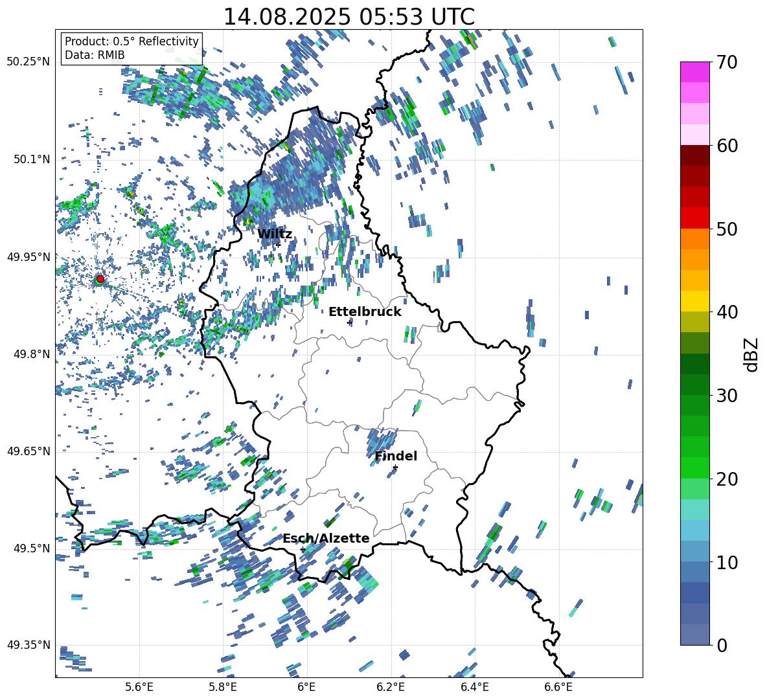Click the colorbar tick value 50

coord(727,229)
